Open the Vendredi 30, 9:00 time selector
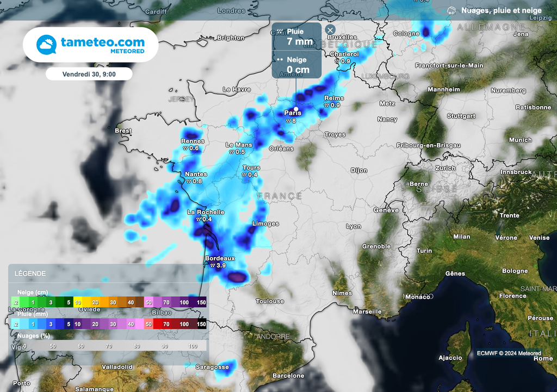This screenshot has width=557, height=392. (89, 73)
